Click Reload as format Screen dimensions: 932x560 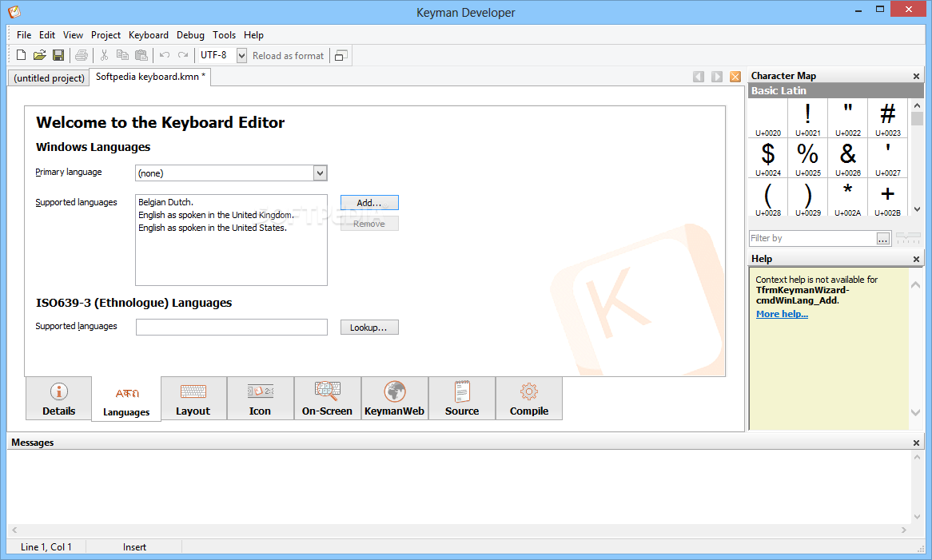(x=289, y=55)
